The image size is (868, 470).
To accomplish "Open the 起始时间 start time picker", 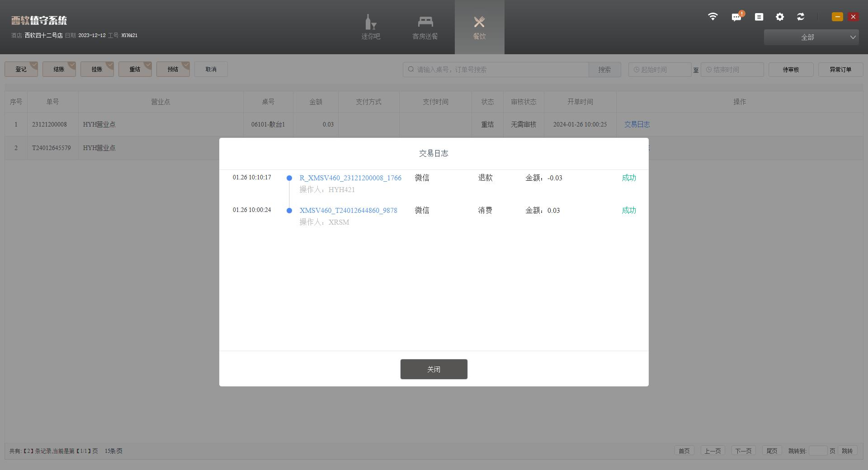I will point(660,70).
